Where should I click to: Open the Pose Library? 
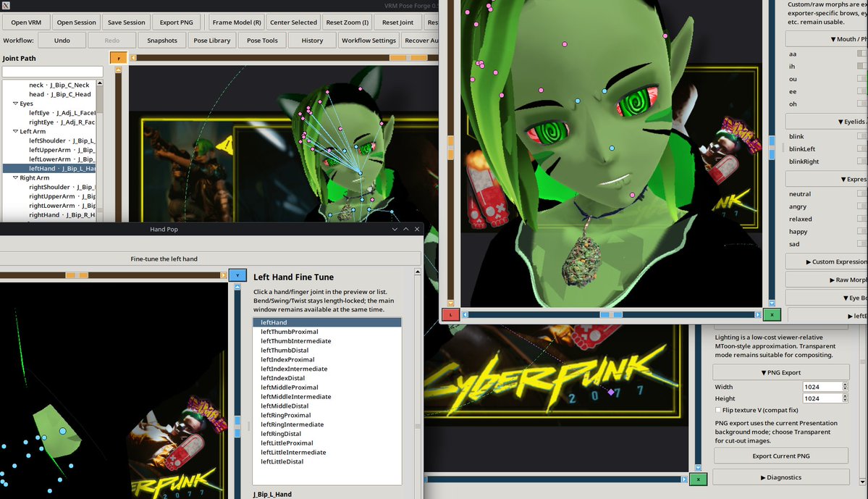coord(212,41)
